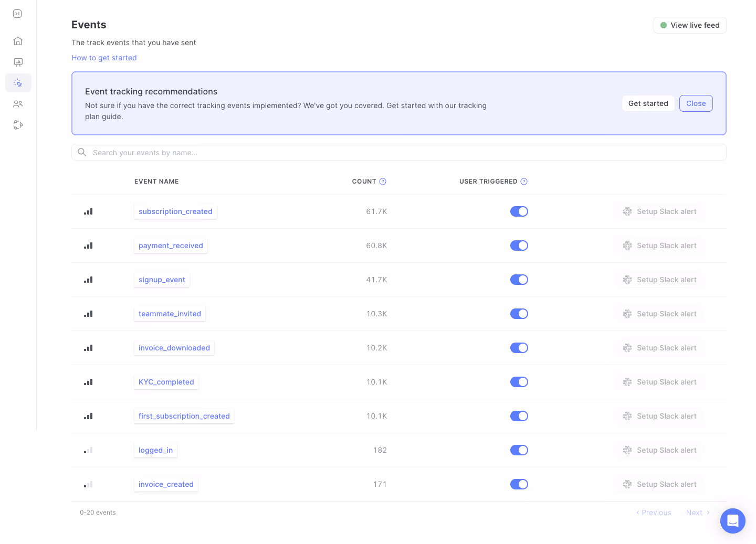Click the COUNT help question icon
This screenshot has width=756, height=544.
point(383,182)
